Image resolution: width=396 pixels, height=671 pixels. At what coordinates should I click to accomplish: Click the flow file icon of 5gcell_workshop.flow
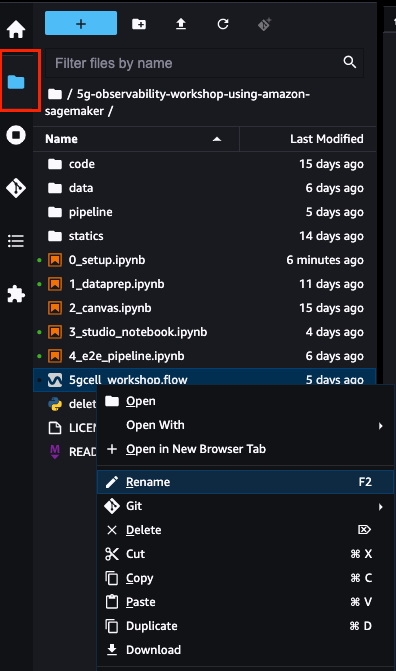[55, 380]
